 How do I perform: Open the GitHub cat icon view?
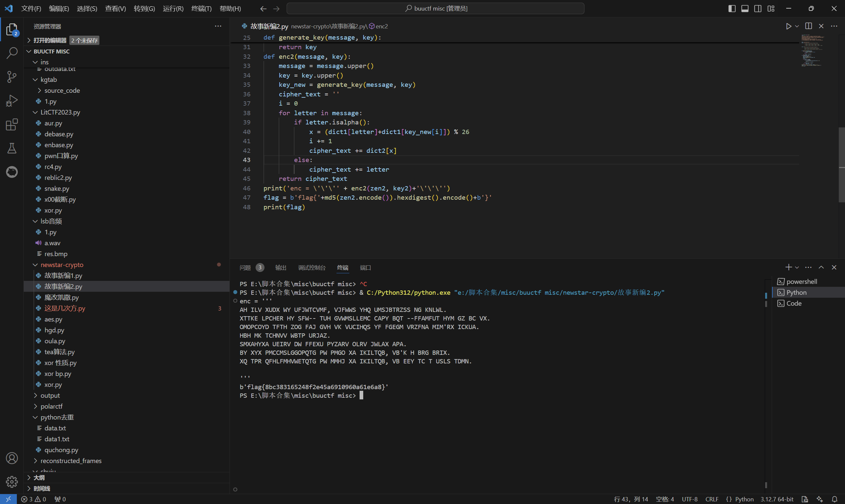(12, 172)
